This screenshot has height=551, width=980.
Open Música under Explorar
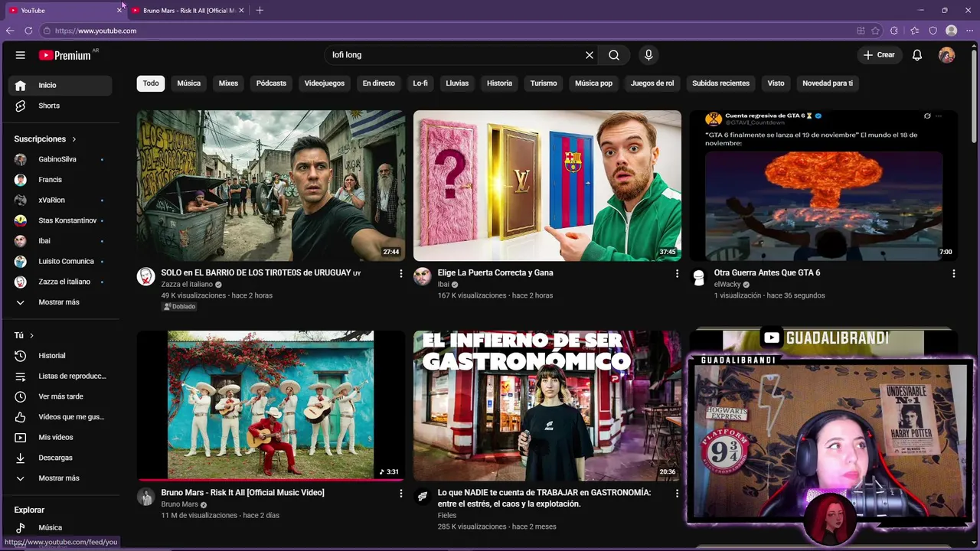point(61,527)
